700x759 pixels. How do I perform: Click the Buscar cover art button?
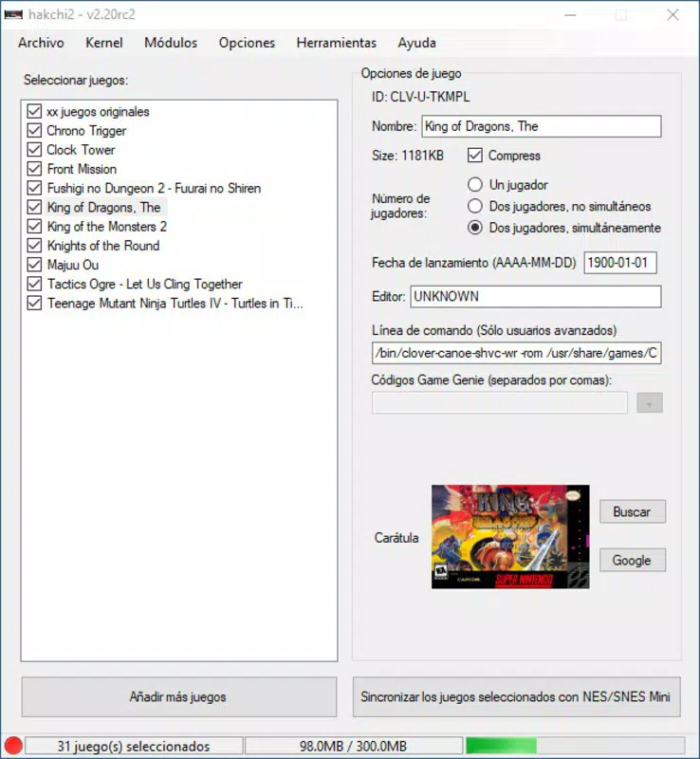(x=633, y=511)
